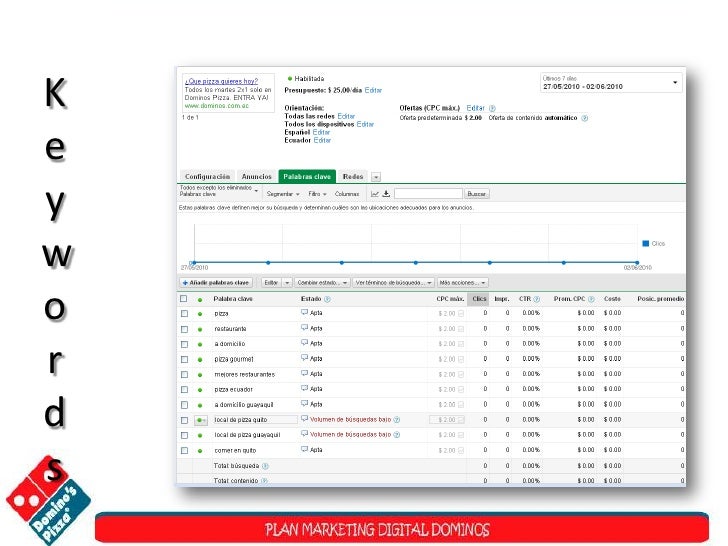Click status bubble in local de pizza quito row

pyautogui.click(x=304, y=419)
